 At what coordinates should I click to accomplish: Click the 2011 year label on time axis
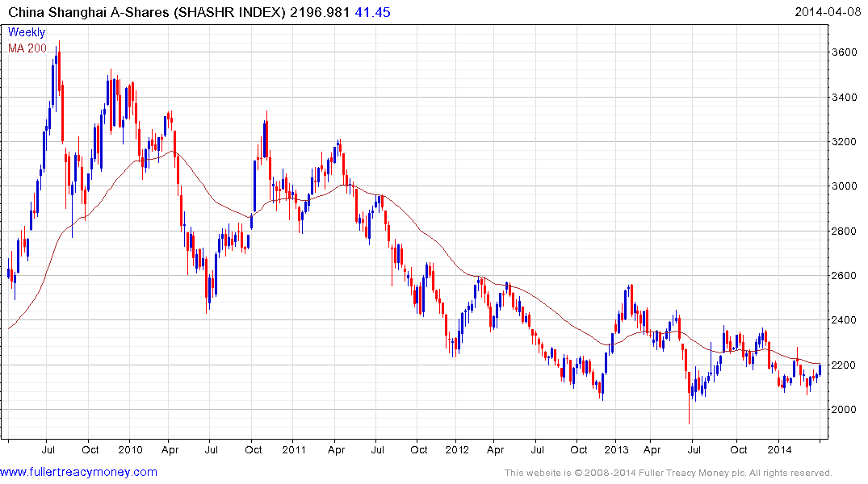294,449
